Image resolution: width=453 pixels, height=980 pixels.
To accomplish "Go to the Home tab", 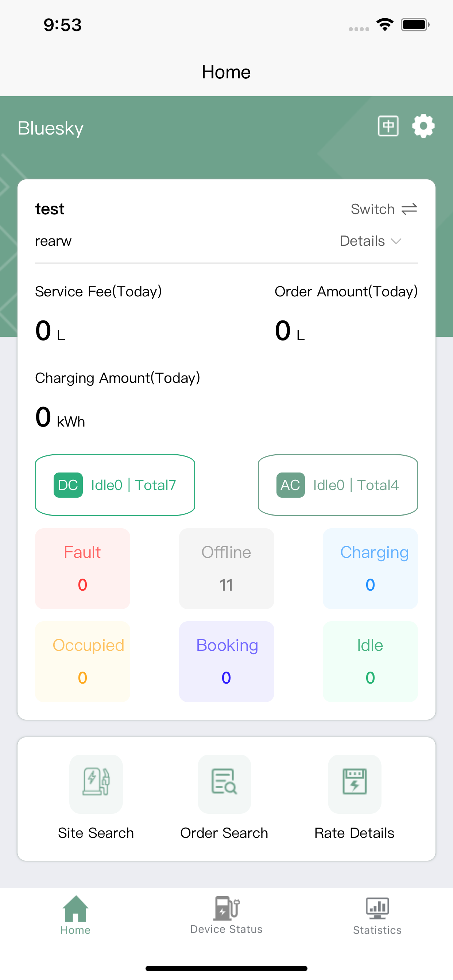I will (x=75, y=915).
